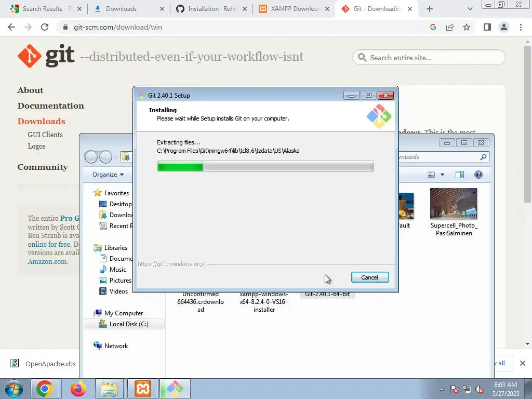Open a new browser tab
The image size is (532, 399).
(x=430, y=9)
